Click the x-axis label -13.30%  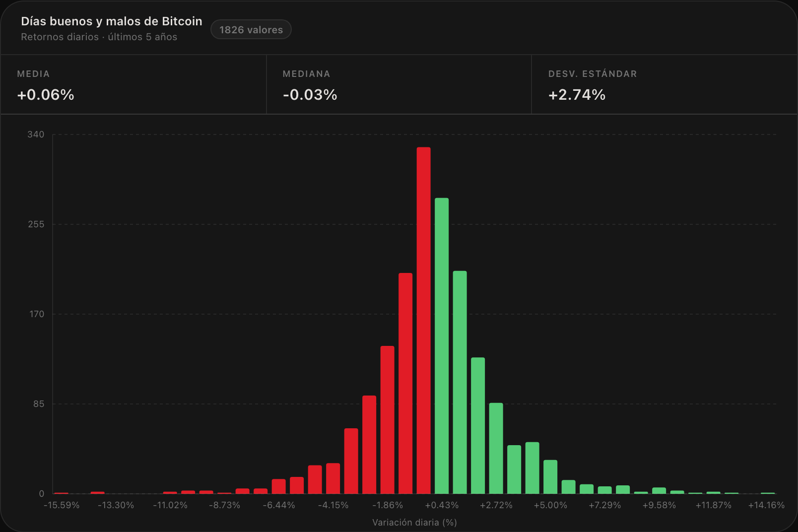(116, 505)
